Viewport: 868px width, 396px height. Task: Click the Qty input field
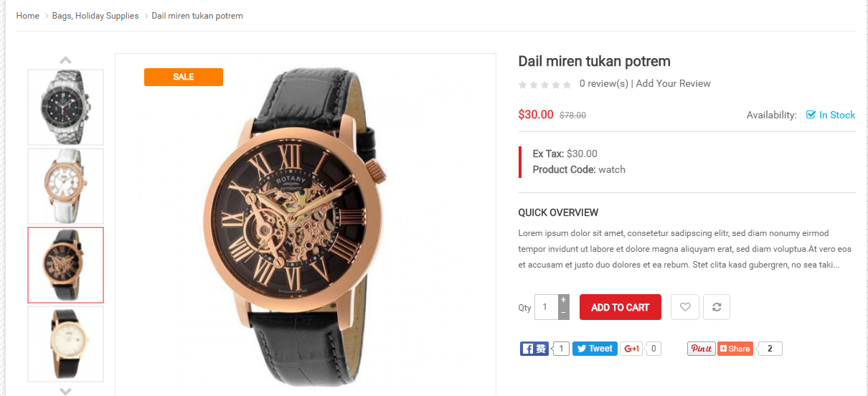pos(546,307)
